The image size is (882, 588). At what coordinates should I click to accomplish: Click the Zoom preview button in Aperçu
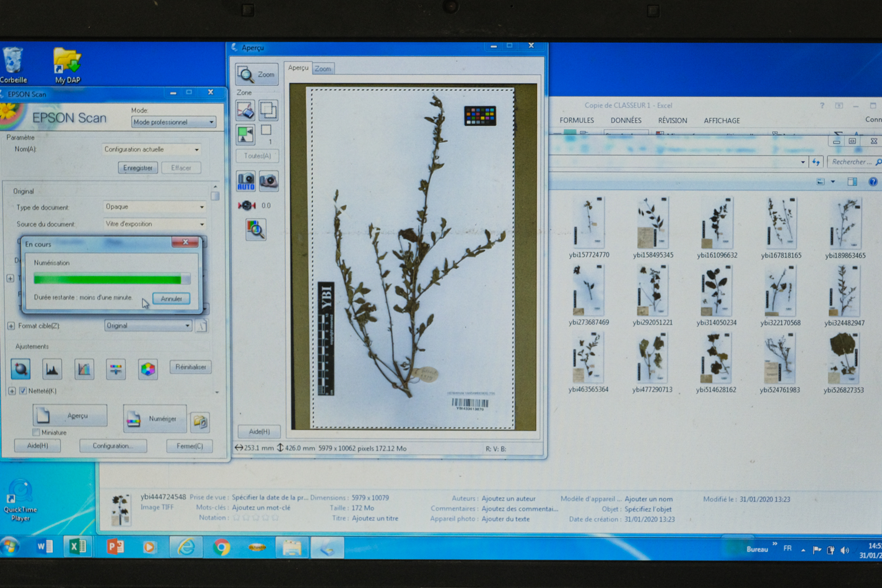tap(257, 75)
